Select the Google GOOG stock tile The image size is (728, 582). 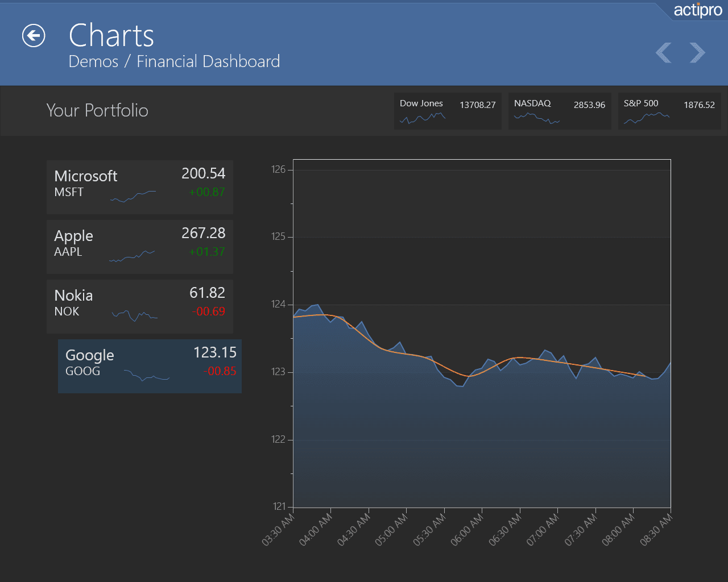pyautogui.click(x=150, y=367)
